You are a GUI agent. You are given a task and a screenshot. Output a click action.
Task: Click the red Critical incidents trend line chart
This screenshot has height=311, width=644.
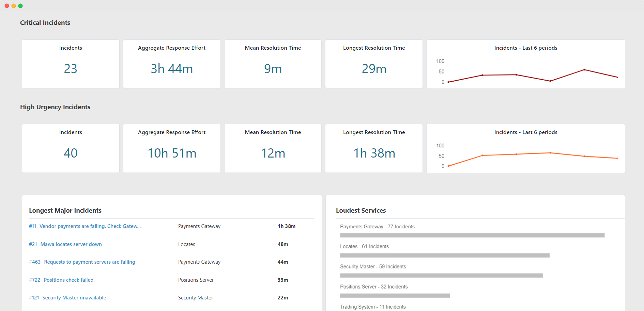[533, 76]
